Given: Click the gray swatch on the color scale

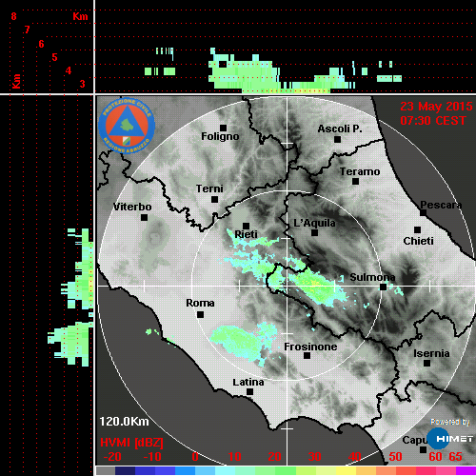Looking at the screenshot, I should [x=106, y=471].
